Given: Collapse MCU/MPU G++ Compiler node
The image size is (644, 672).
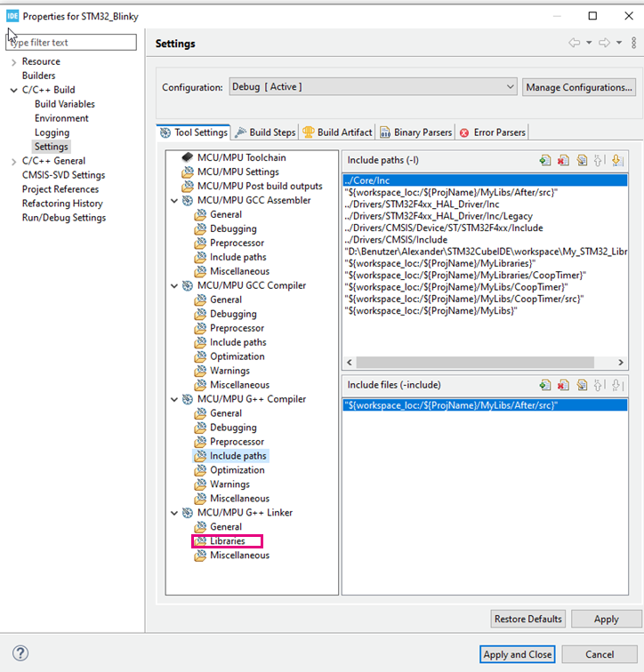Looking at the screenshot, I should 174,399.
